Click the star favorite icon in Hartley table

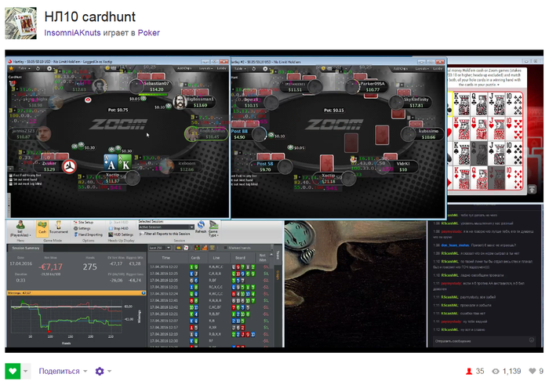(12, 68)
